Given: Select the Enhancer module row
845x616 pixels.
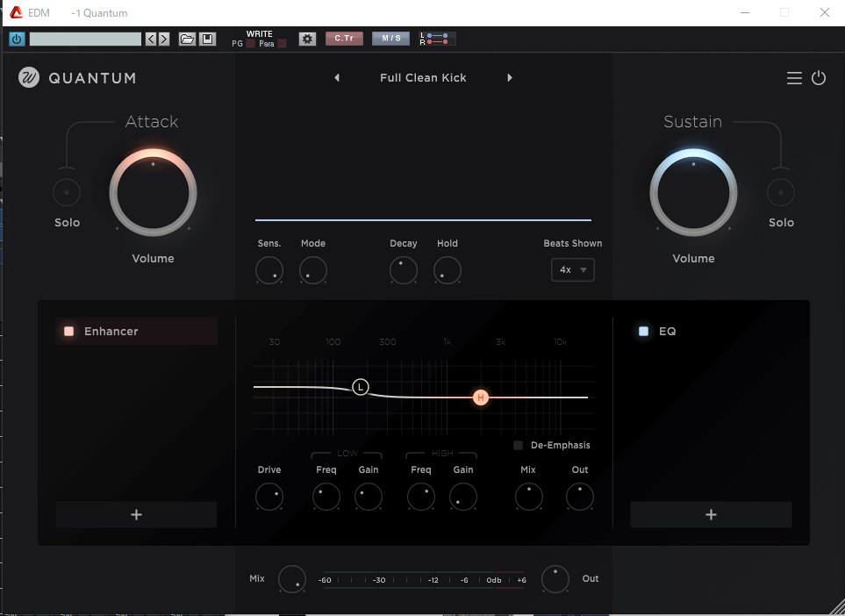Looking at the screenshot, I should [x=136, y=332].
